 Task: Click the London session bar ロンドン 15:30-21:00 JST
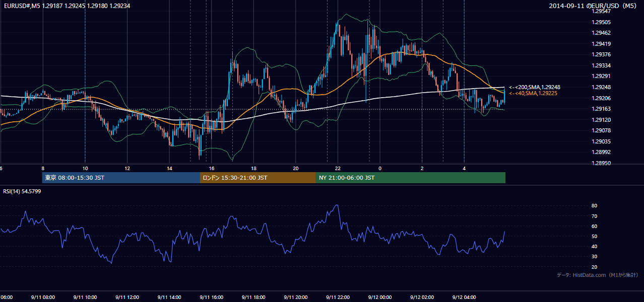coord(258,178)
